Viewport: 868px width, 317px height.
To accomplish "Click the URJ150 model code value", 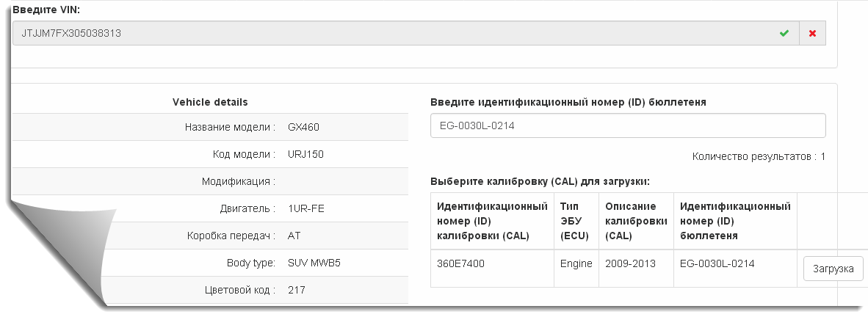I will pyautogui.click(x=306, y=154).
